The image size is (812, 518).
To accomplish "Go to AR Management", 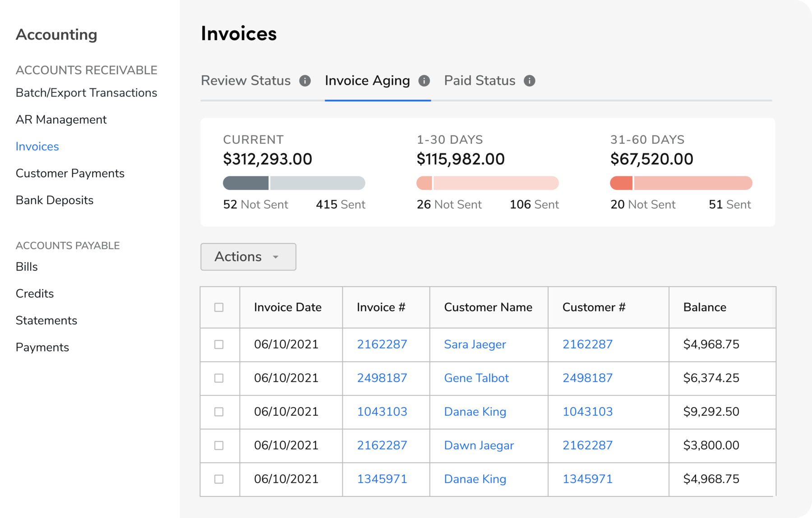I will [61, 119].
